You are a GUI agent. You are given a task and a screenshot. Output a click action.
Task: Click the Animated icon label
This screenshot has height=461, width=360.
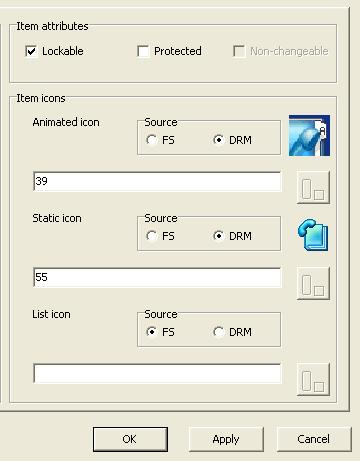[x=66, y=122]
